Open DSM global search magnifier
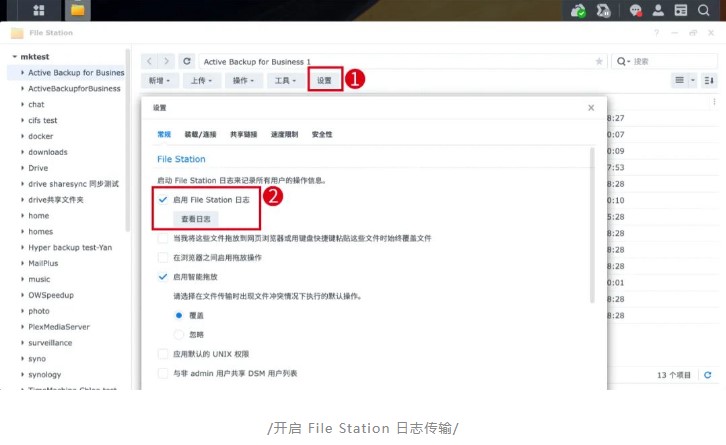The width and height of the screenshot is (726, 445). pos(704,10)
